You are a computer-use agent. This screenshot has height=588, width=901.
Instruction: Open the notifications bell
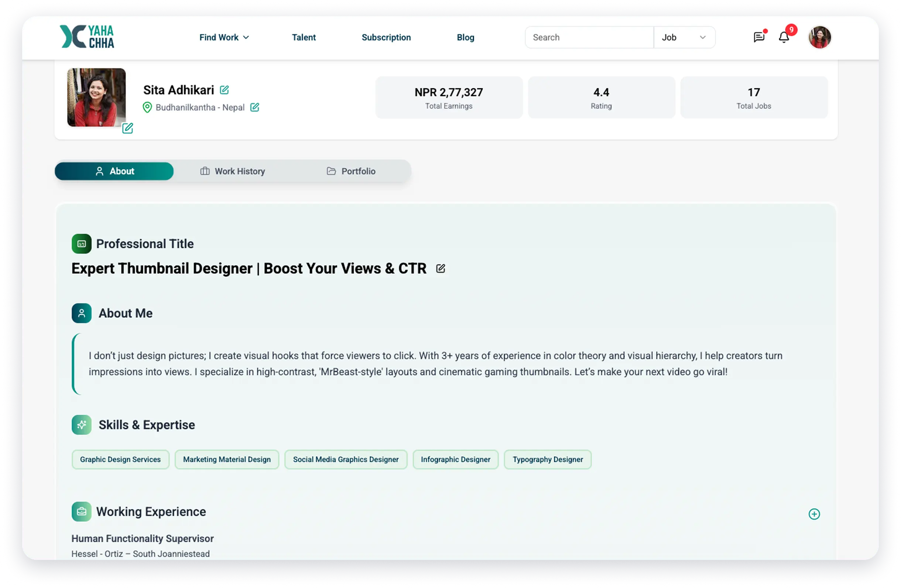click(784, 37)
